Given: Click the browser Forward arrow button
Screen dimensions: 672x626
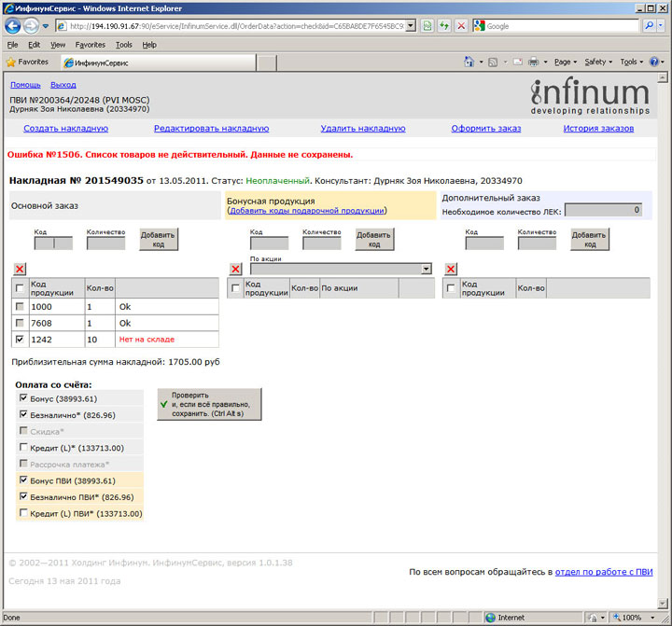Looking at the screenshot, I should click(x=31, y=26).
